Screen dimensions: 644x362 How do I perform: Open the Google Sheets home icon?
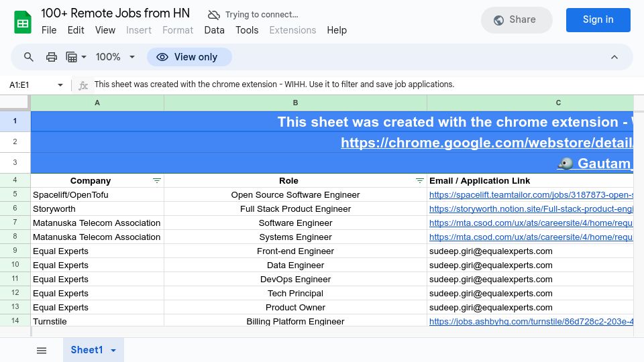(x=23, y=21)
